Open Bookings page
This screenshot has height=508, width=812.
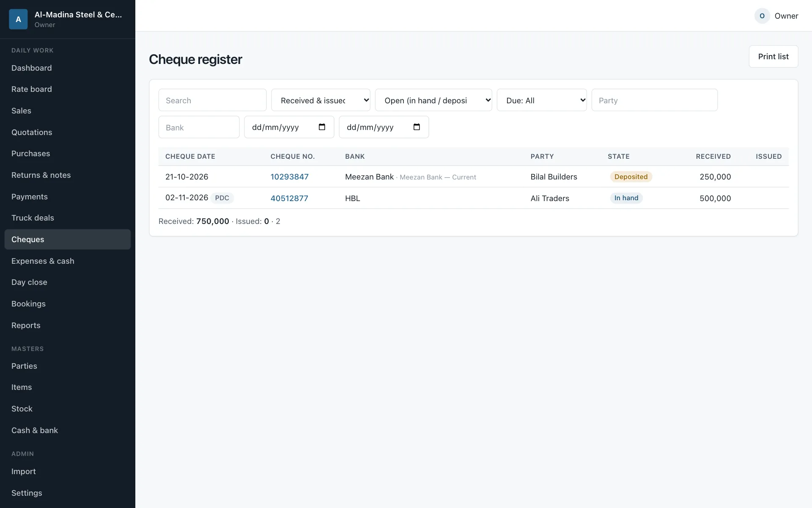click(68, 304)
